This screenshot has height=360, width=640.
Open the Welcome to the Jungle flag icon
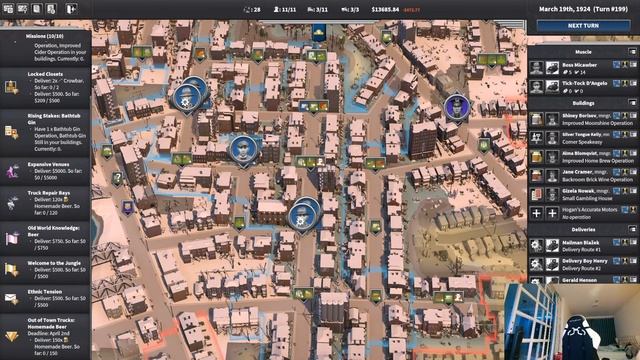pyautogui.click(x=11, y=270)
